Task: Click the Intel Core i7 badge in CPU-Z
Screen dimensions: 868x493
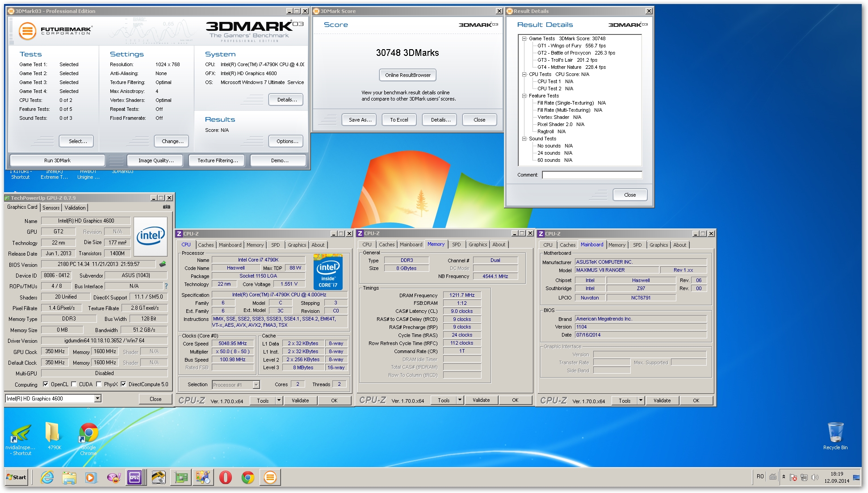Action: click(x=327, y=272)
